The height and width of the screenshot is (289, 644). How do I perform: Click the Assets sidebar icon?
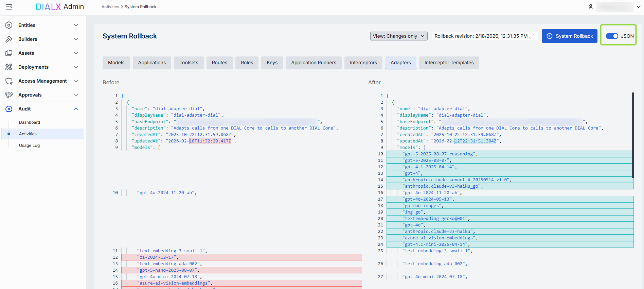click(9, 53)
